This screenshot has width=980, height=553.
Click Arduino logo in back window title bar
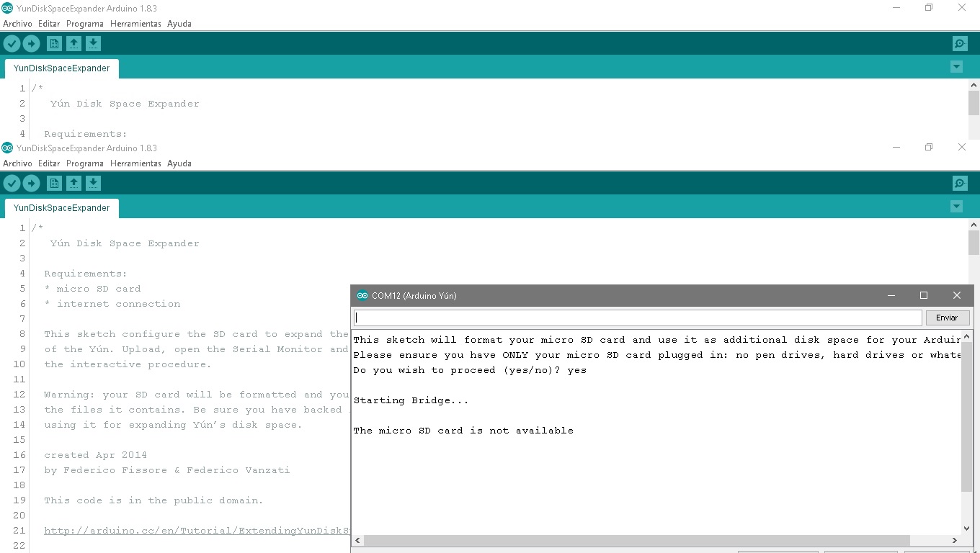pos(7,8)
